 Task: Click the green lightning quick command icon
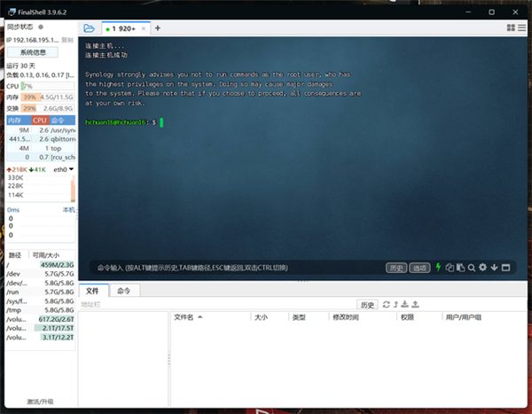pos(438,267)
